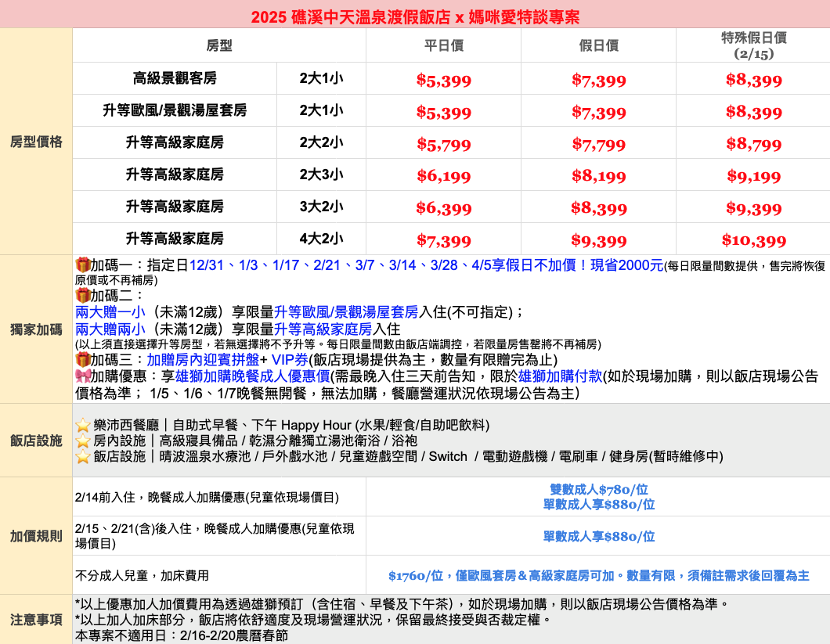Select the 平日價 column header
The width and height of the screenshot is (830, 644).
[443, 46]
